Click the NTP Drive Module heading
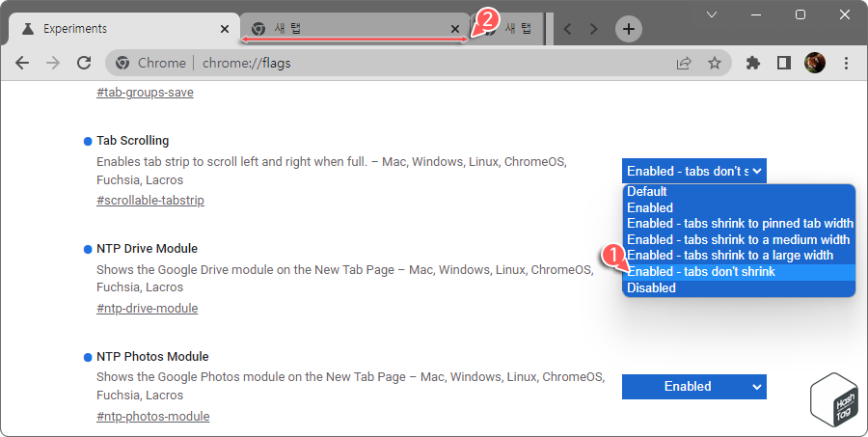 (x=147, y=249)
